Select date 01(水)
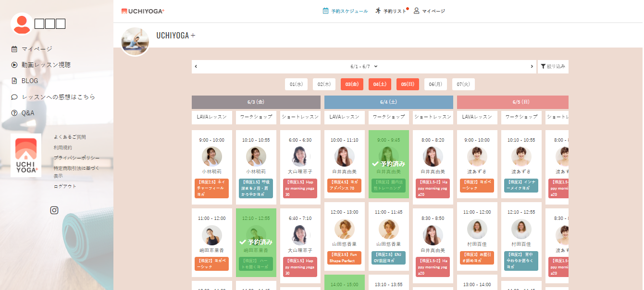644x290 pixels. coord(296,84)
